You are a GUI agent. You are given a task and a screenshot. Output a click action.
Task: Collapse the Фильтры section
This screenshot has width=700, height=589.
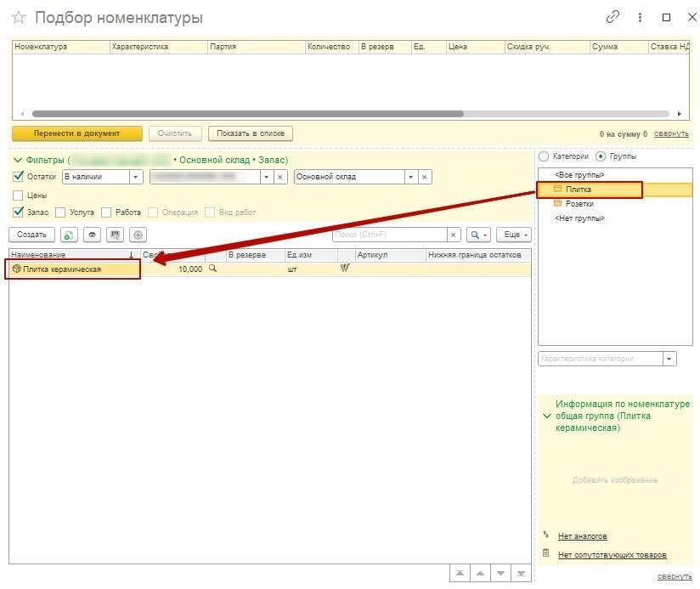pos(18,160)
